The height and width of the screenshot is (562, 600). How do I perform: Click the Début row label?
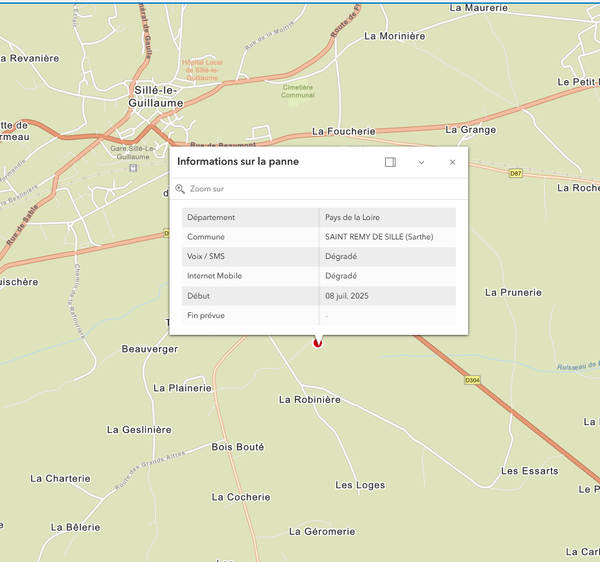198,296
